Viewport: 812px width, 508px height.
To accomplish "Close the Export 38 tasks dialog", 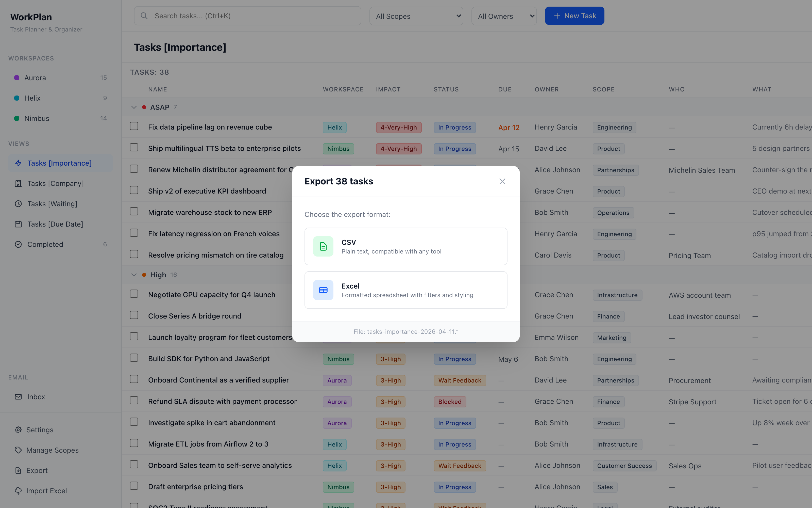I will point(502,181).
